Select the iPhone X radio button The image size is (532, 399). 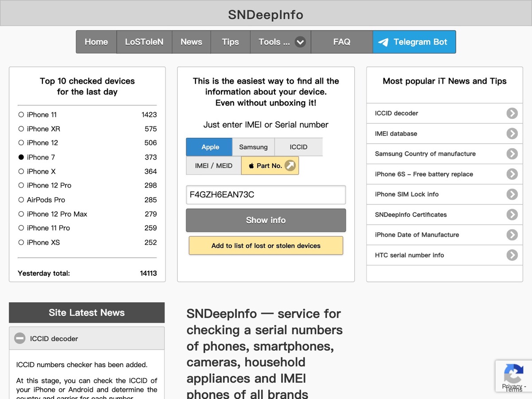point(21,172)
